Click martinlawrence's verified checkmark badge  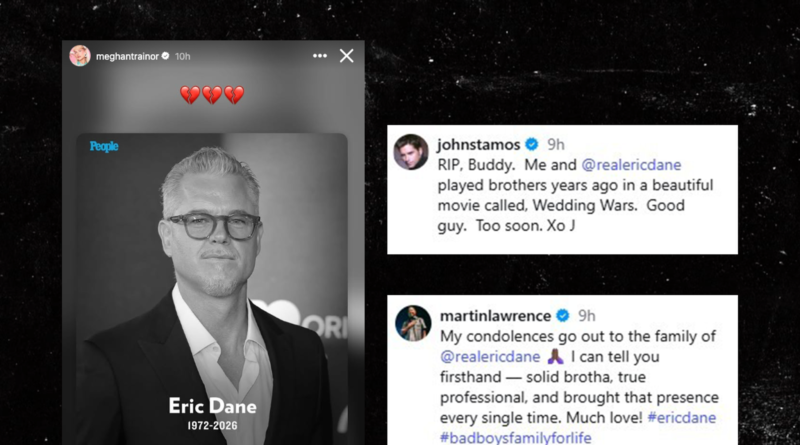pyautogui.click(x=563, y=316)
